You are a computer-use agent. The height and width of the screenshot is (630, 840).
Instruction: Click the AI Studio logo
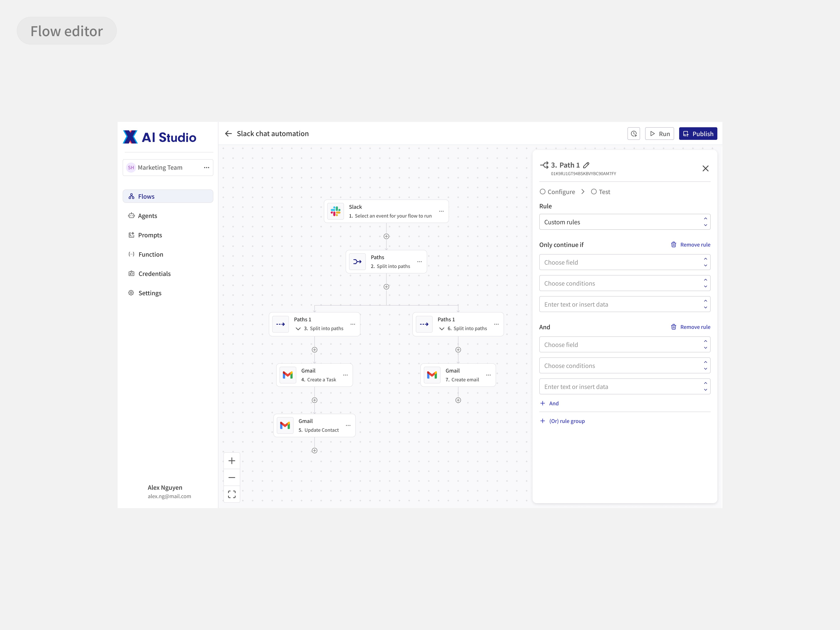(159, 137)
